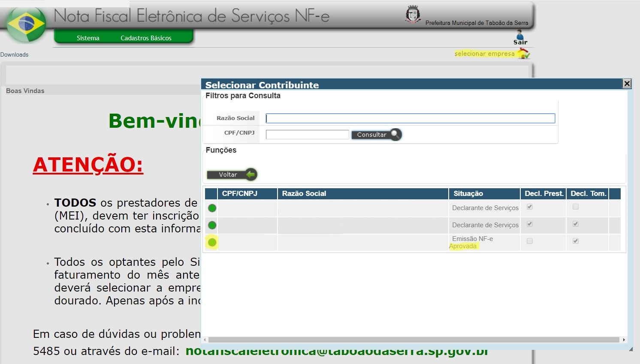Click the scrollbar left arrow
The width and height of the screenshot is (640, 364).
pyautogui.click(x=205, y=340)
